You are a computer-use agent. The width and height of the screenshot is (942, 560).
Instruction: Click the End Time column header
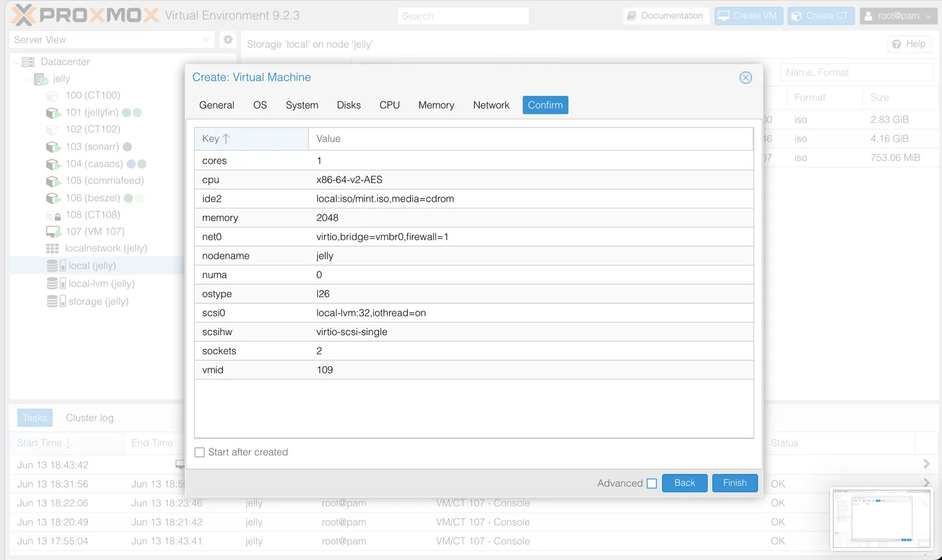pos(152,443)
